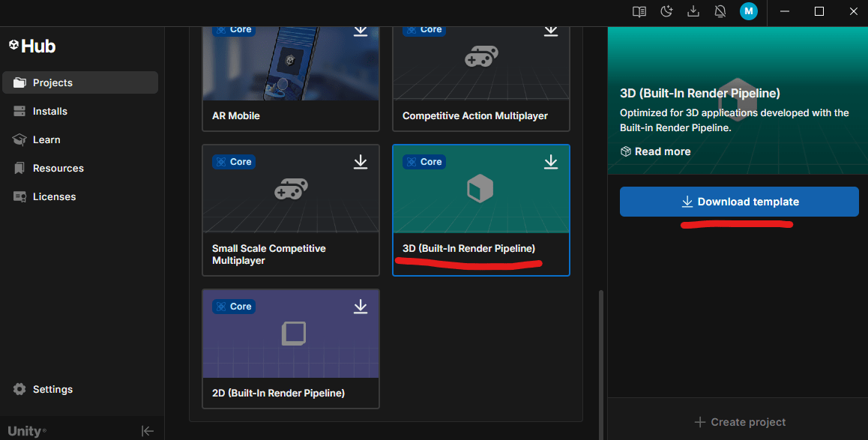Open the downloads icon in title bar
Screen dimensions: 868x440
693,11
